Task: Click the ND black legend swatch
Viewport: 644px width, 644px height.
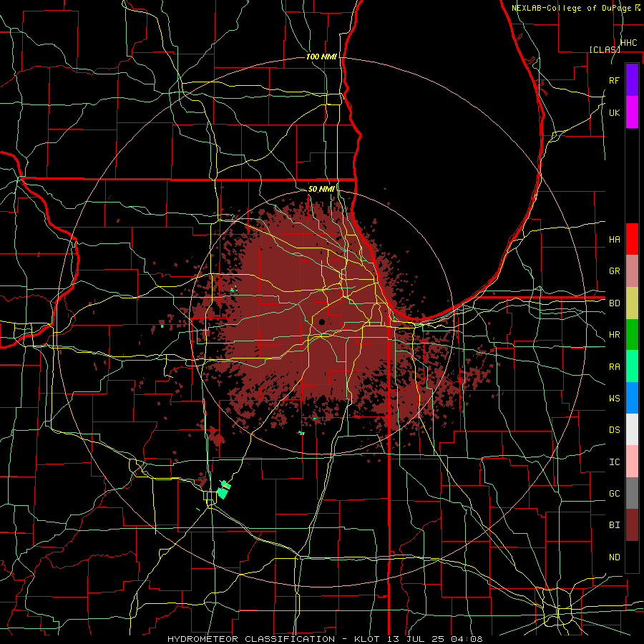Action: point(632,557)
